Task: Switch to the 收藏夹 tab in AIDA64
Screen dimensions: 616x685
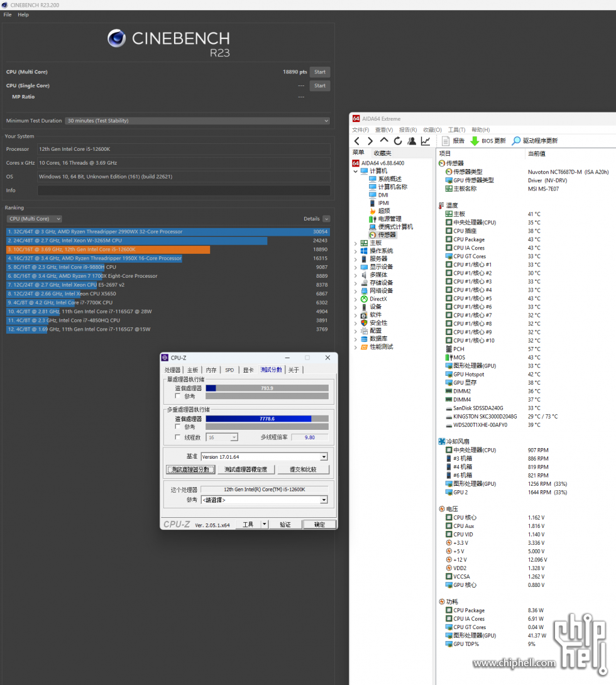Action: 382,153
